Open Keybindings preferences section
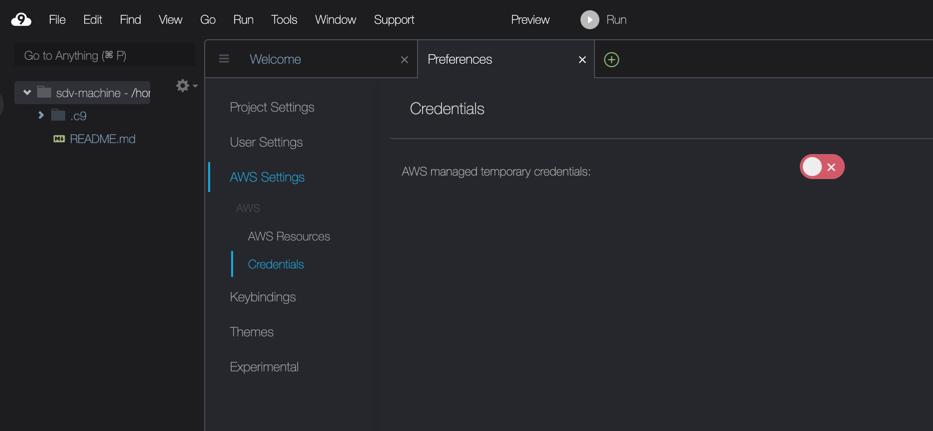 262,297
